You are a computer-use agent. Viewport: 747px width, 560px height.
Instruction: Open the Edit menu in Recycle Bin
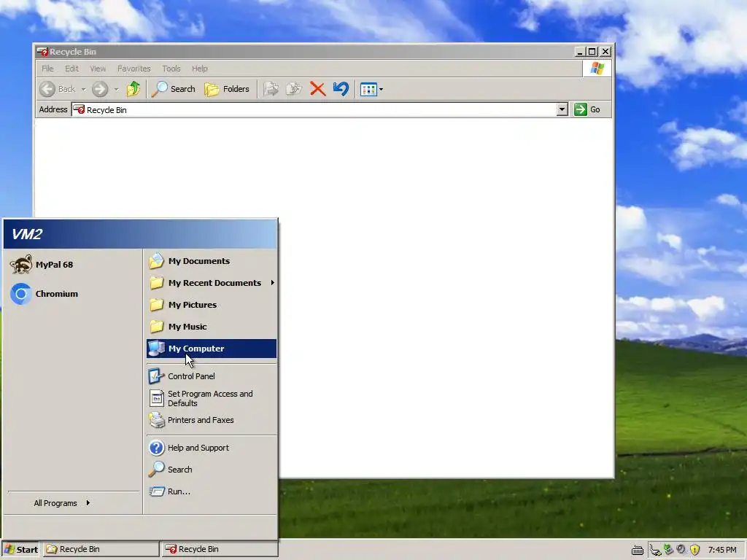click(71, 69)
